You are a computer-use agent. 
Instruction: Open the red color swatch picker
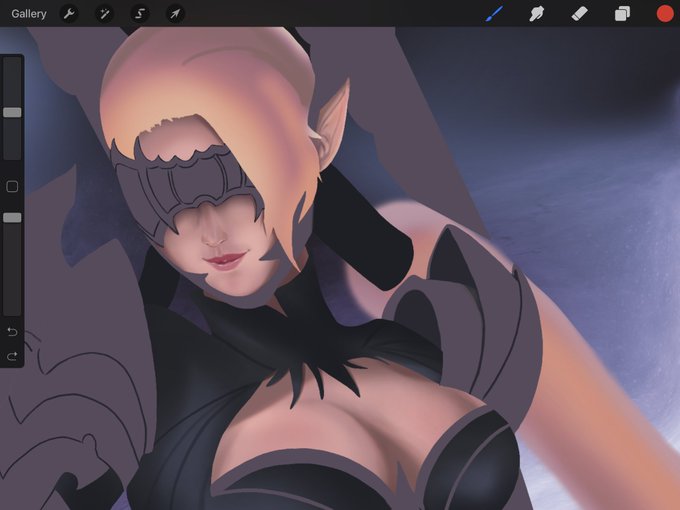pos(665,13)
